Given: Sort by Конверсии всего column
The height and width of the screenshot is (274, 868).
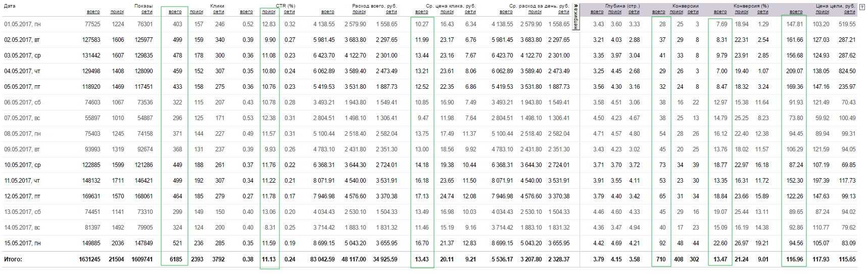Looking at the screenshot, I should [659, 12].
